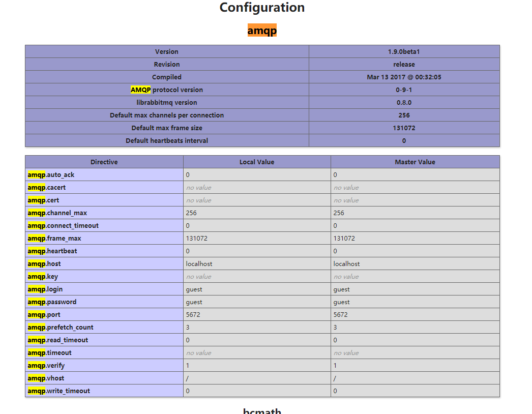Select the amqp.cert directive
The width and height of the screenshot is (532, 414).
click(x=43, y=200)
